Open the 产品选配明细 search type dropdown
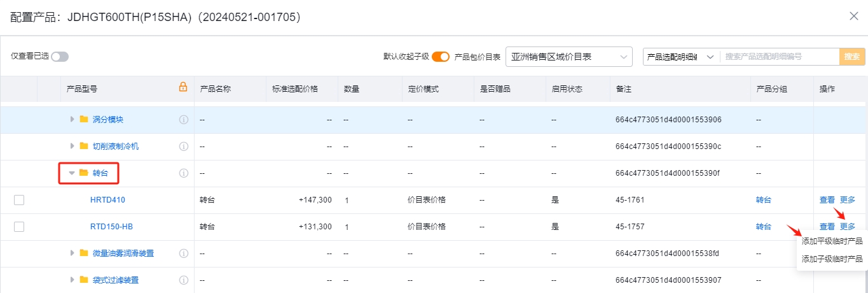The image size is (868, 293). pyautogui.click(x=681, y=57)
